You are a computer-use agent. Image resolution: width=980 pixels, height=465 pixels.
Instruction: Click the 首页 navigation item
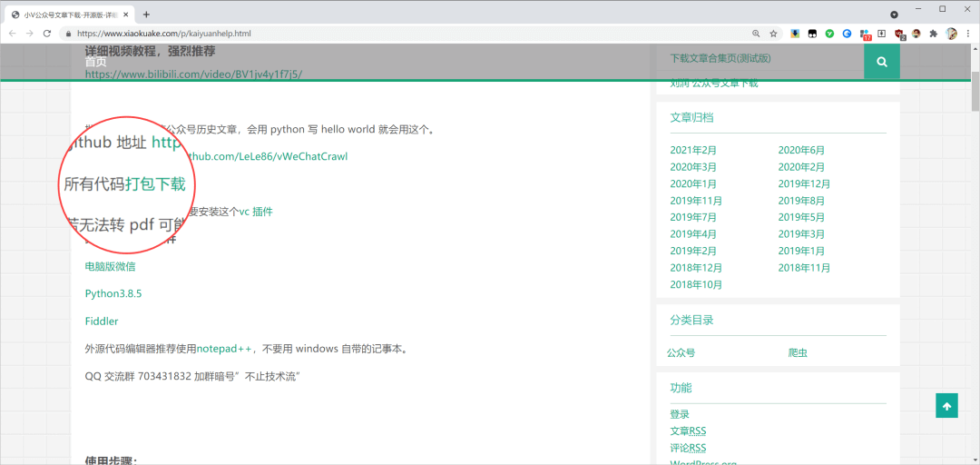tap(95, 62)
